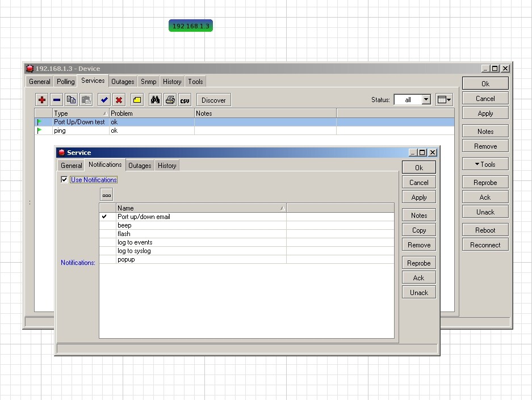Click the blue minus remove service icon

[57, 100]
